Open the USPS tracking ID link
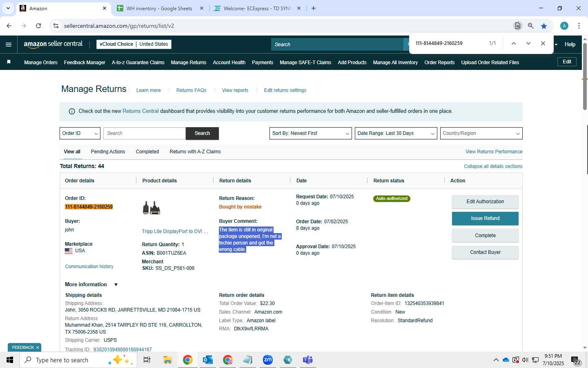 pos(122,350)
